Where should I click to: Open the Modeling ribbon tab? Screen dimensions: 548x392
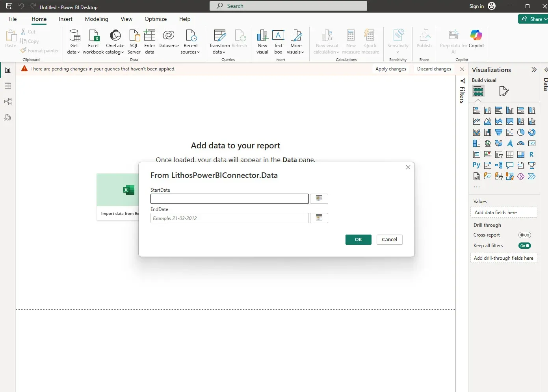coord(97,19)
